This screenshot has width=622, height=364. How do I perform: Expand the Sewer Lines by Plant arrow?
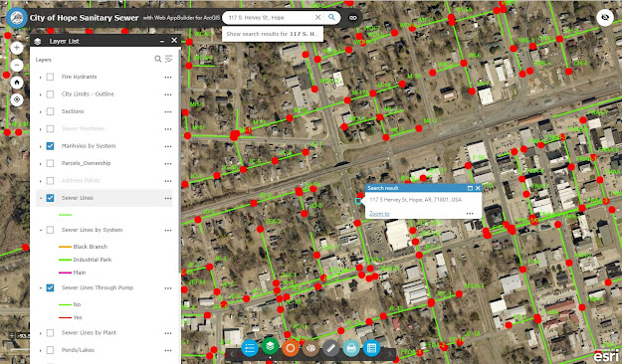pos(41,333)
